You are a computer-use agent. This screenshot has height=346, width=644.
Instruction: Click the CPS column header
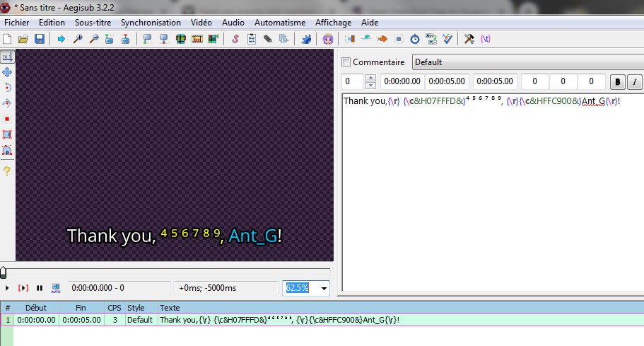pyautogui.click(x=115, y=308)
